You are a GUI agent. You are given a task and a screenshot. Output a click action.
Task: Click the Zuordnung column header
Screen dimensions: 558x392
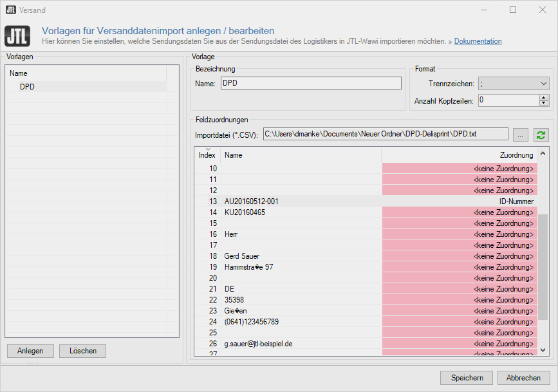pos(458,155)
